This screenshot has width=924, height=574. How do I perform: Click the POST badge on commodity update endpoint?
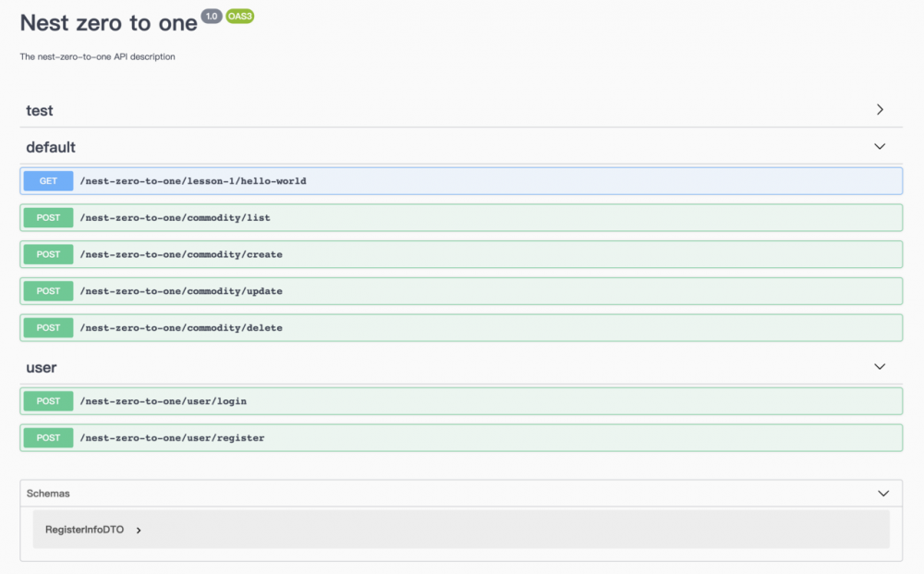tap(47, 290)
